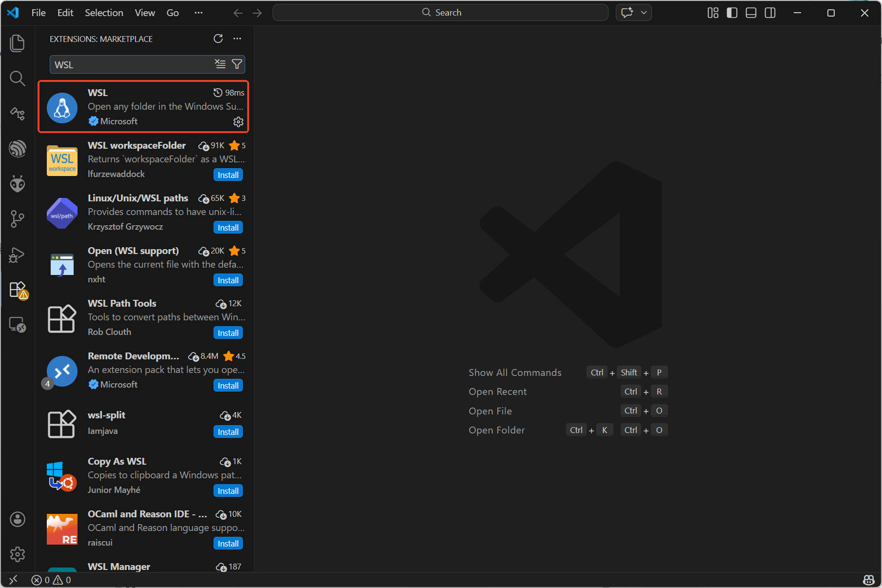Click the 'Open Recent' text
Viewport: 882px width, 588px height.
[x=497, y=392]
